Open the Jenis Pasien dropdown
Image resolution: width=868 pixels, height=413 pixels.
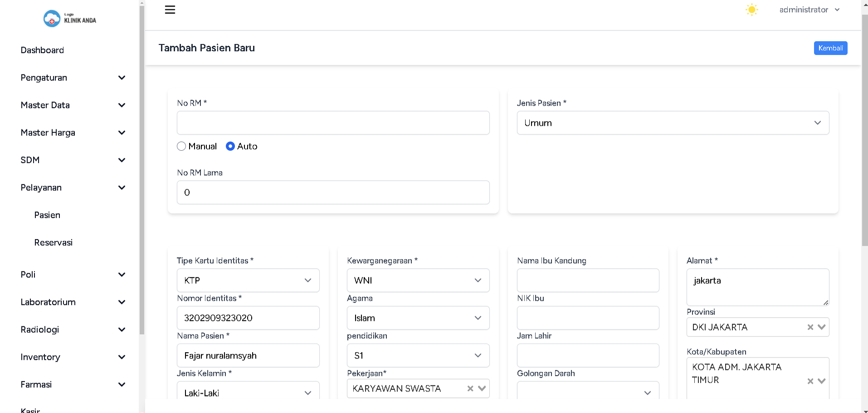tap(673, 123)
